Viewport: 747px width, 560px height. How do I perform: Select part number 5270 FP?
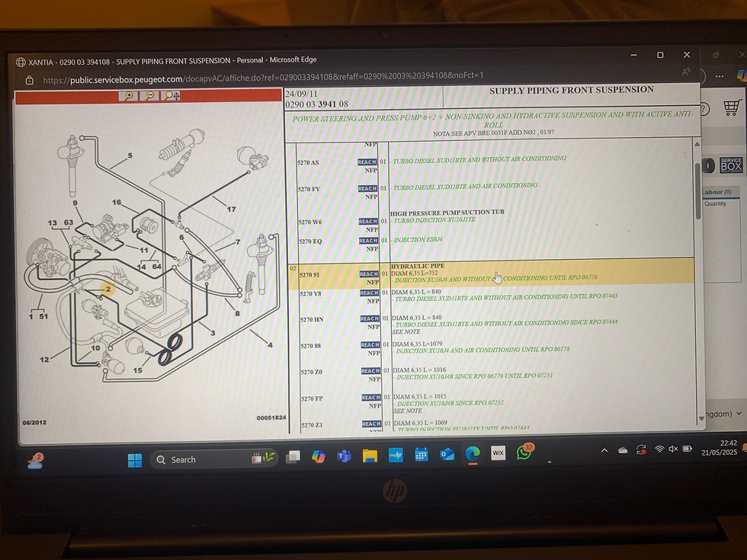[312, 398]
